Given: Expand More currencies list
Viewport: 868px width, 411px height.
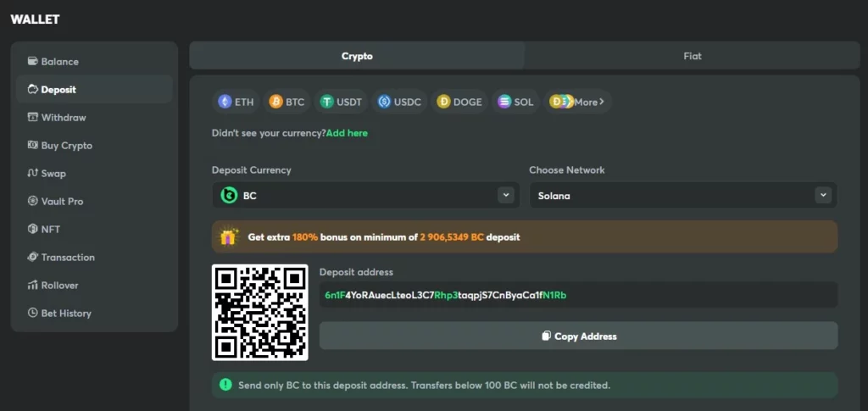Looking at the screenshot, I should [577, 102].
